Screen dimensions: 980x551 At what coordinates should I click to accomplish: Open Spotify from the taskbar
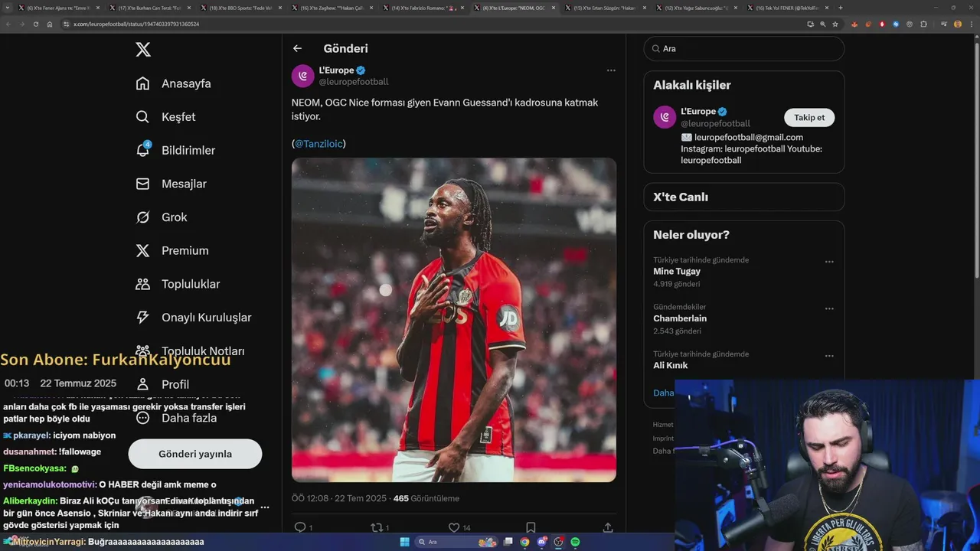click(x=575, y=542)
